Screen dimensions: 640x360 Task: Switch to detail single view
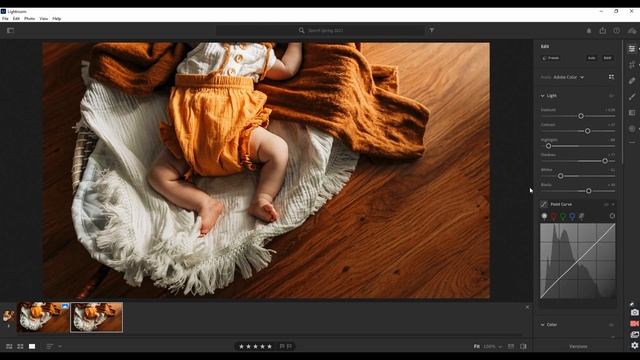(32, 347)
